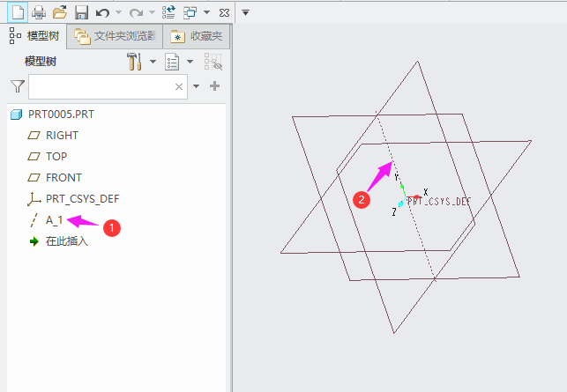
Task: Toggle the tree show/hide eye icon
Action: (x=213, y=62)
